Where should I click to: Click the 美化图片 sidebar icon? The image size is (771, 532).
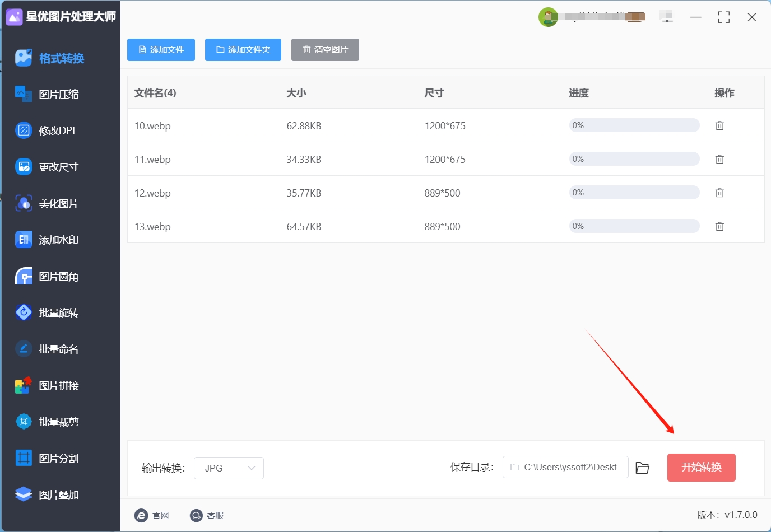coord(24,203)
